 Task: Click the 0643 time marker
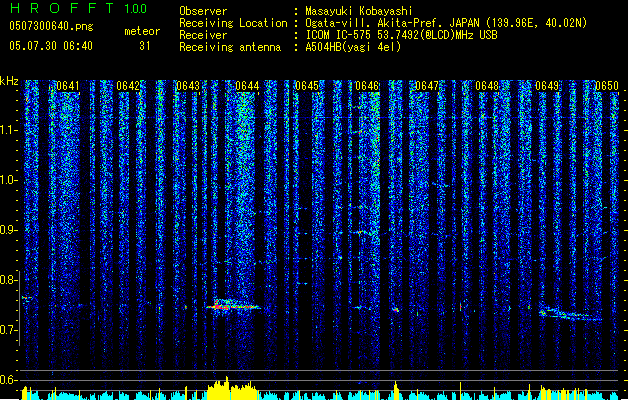click(x=188, y=86)
